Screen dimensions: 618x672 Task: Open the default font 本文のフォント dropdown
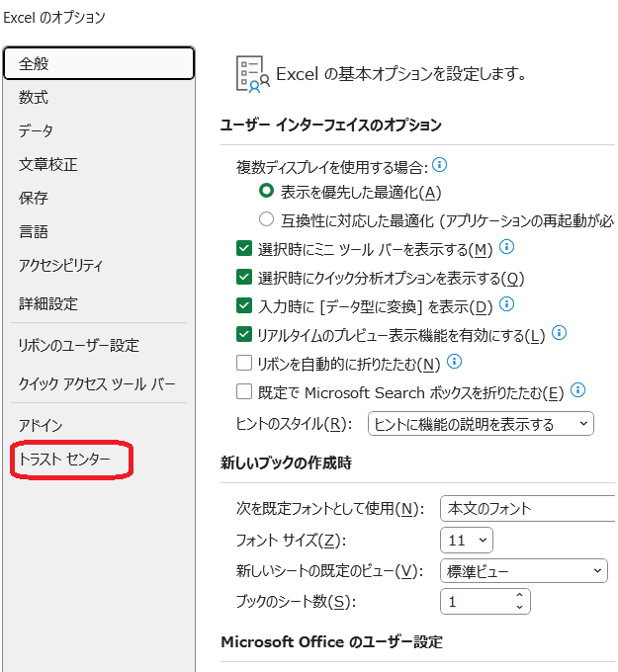(527, 509)
